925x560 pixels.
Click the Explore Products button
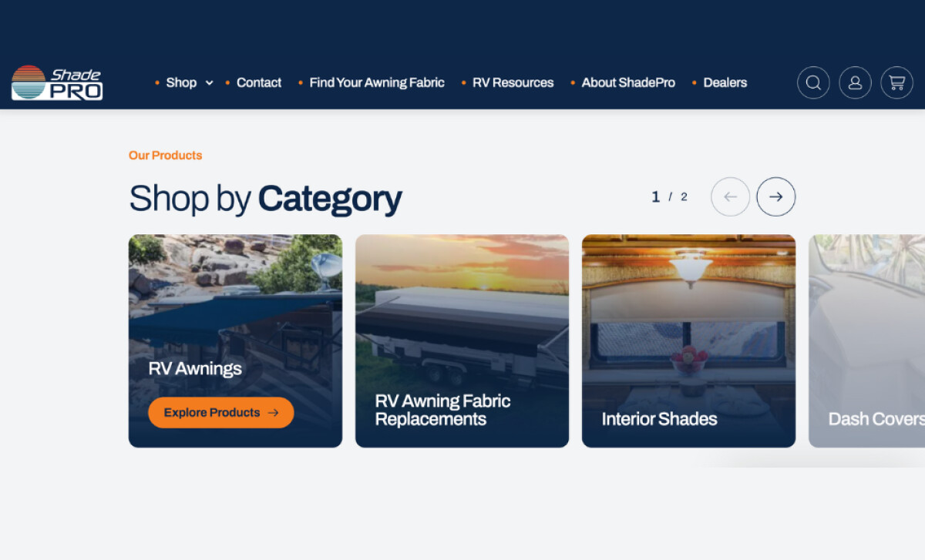221,413
